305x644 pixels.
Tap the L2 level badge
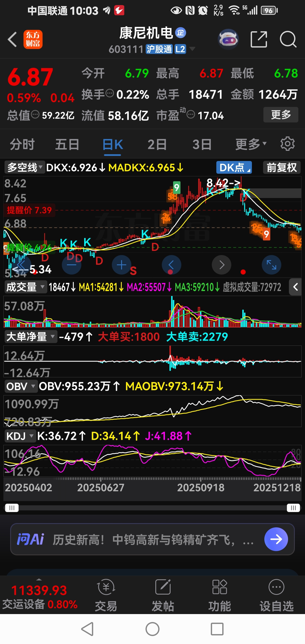coord(180,49)
